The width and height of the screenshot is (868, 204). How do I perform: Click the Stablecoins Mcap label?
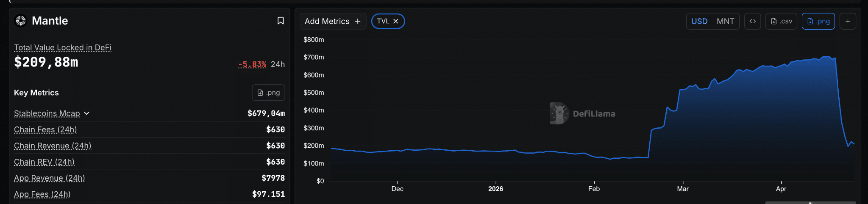point(47,113)
